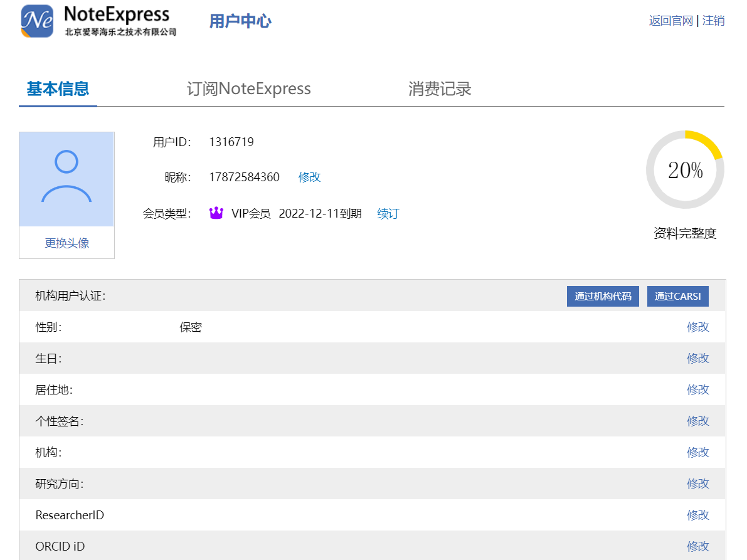Screen dimensions: 747x560
Task: Click the 资料完整度 label
Action: 685,233
